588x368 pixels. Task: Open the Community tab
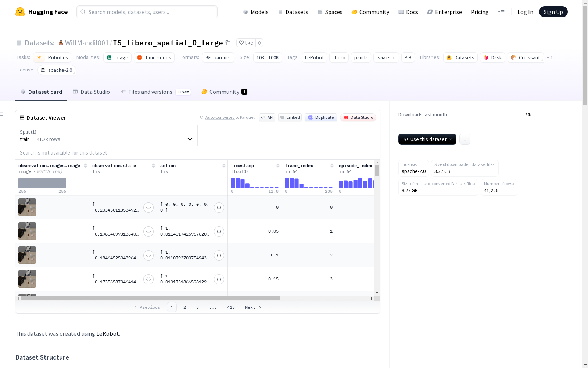coord(224,92)
